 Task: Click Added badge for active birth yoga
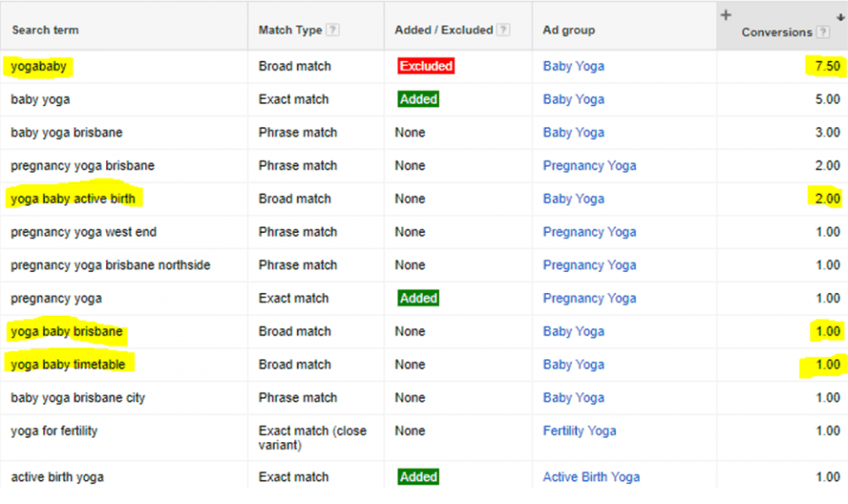(418, 478)
